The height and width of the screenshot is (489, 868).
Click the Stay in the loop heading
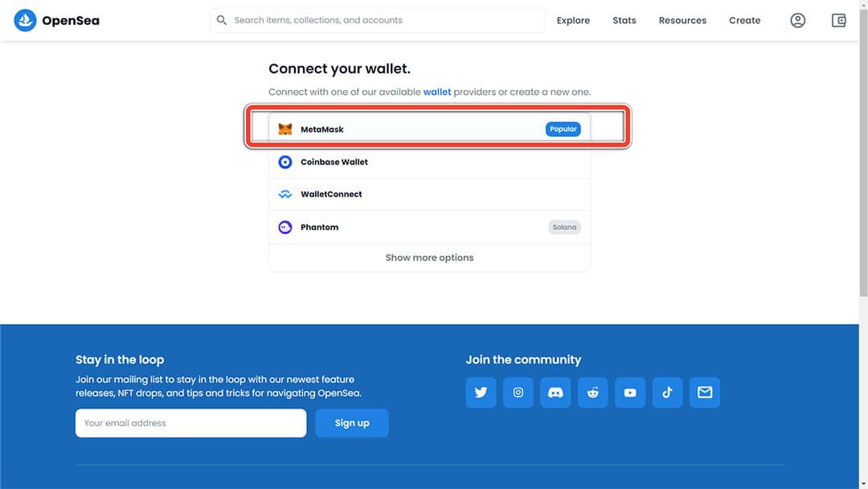click(120, 360)
